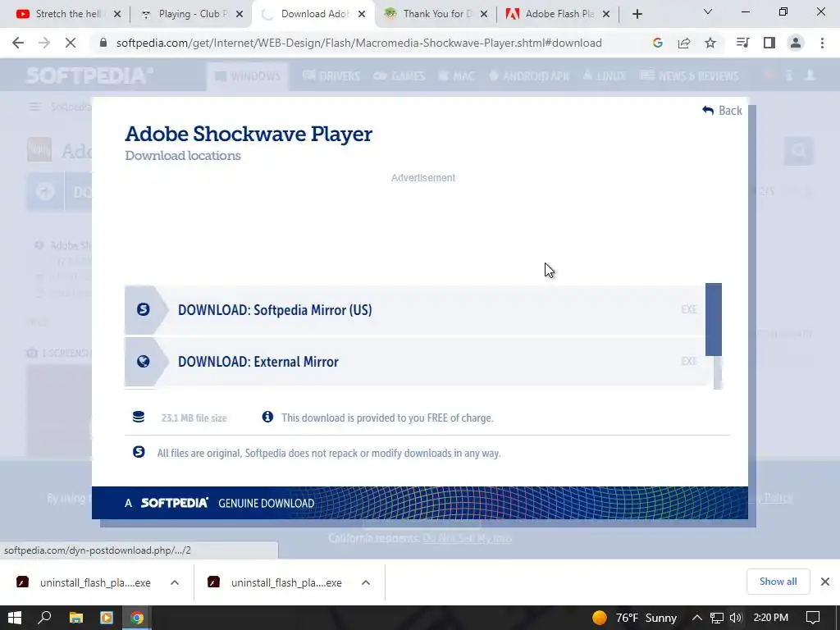Close the 'Thank You for D' tab
840x630 pixels.
(484, 14)
